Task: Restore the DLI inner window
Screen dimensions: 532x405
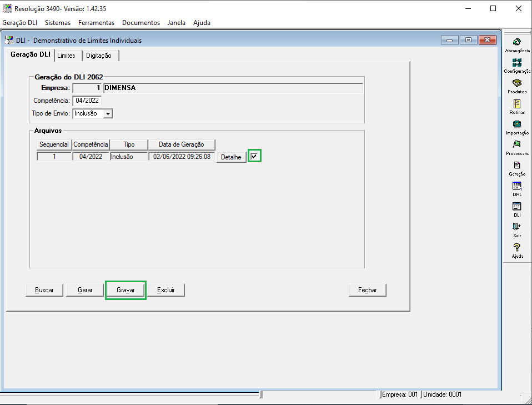Action: [x=469, y=40]
